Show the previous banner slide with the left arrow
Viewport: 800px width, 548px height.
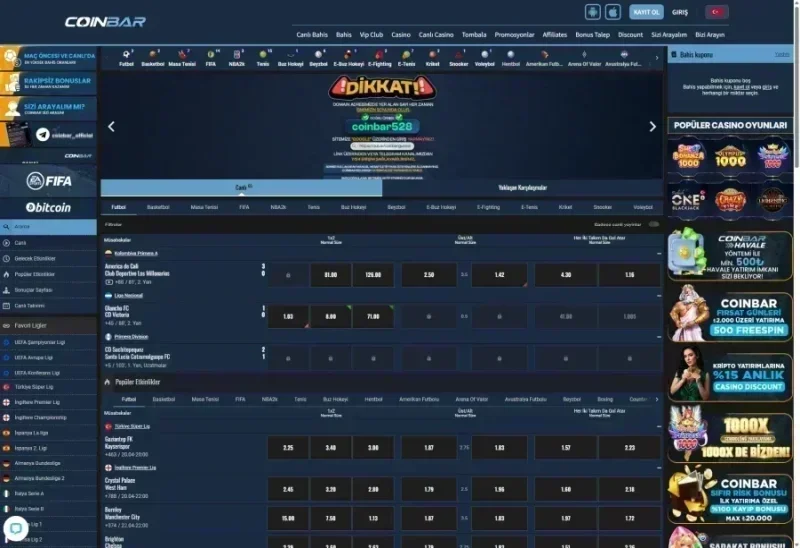tap(111, 127)
